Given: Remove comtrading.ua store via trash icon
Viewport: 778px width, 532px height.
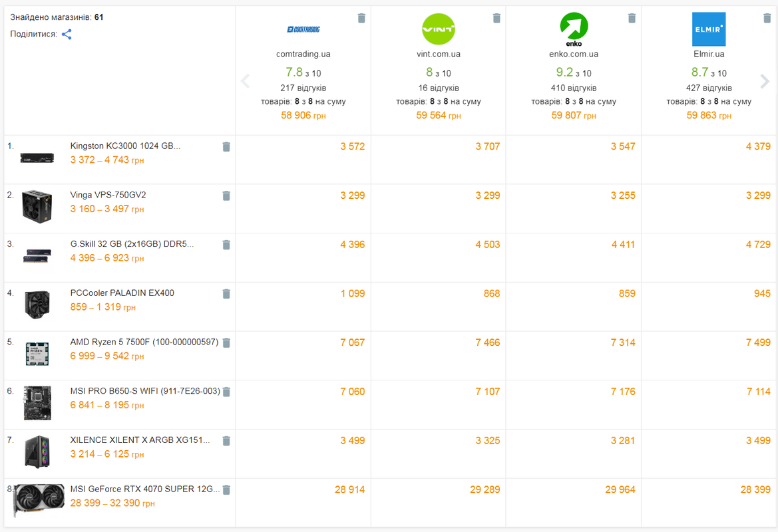Looking at the screenshot, I should [361, 19].
